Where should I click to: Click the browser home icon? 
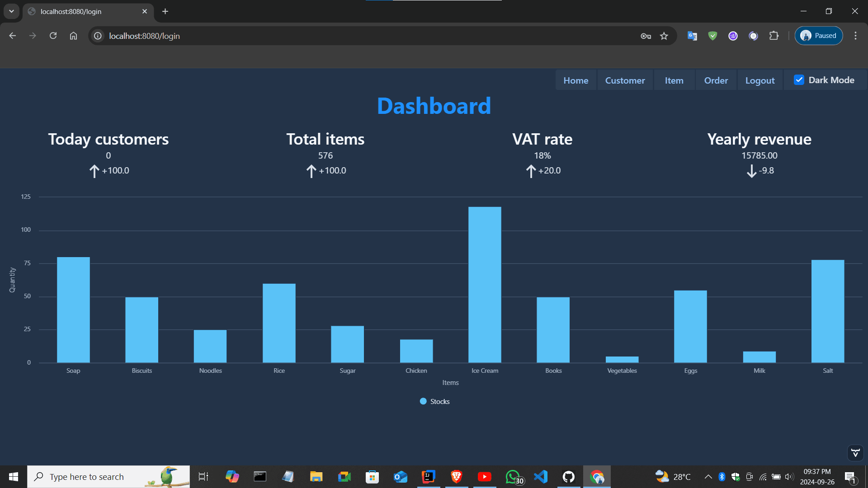pos(73,36)
